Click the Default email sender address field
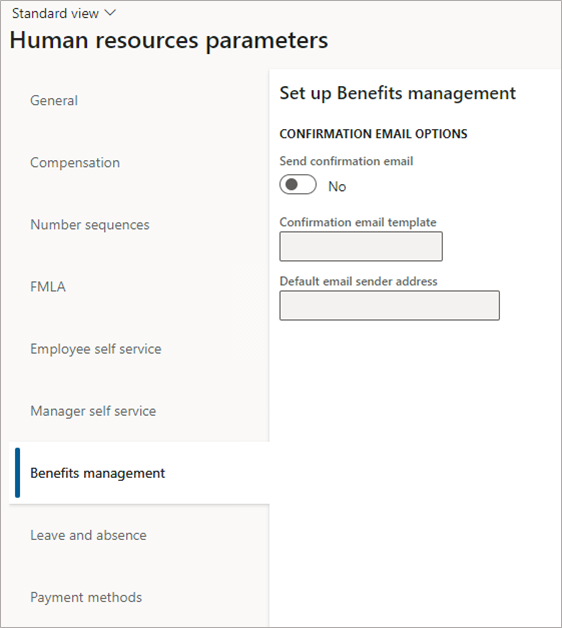The image size is (562, 628). click(x=389, y=306)
